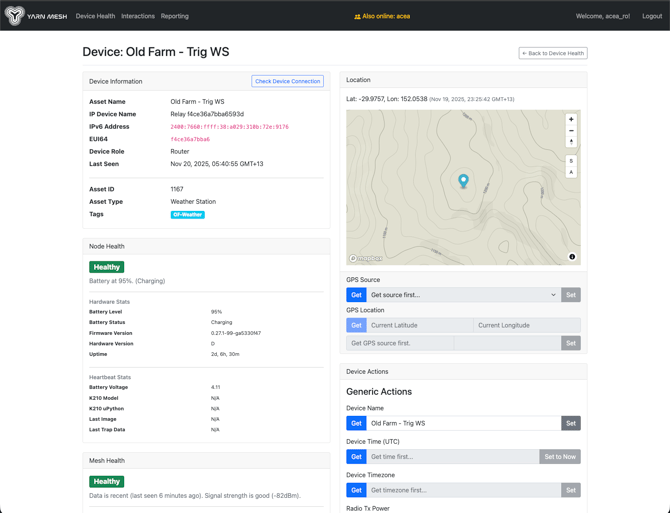The width and height of the screenshot is (670, 513).
Task: Click the Logout link
Action: coord(651,16)
